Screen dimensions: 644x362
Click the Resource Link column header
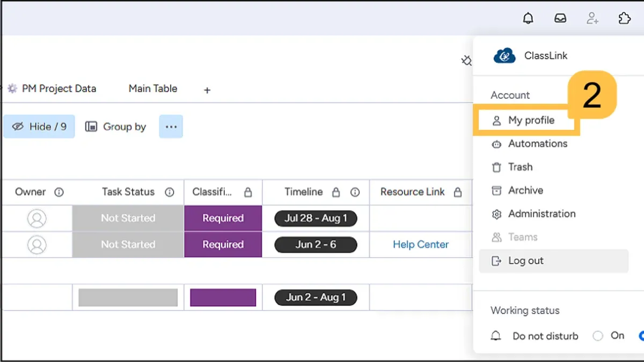tap(413, 192)
